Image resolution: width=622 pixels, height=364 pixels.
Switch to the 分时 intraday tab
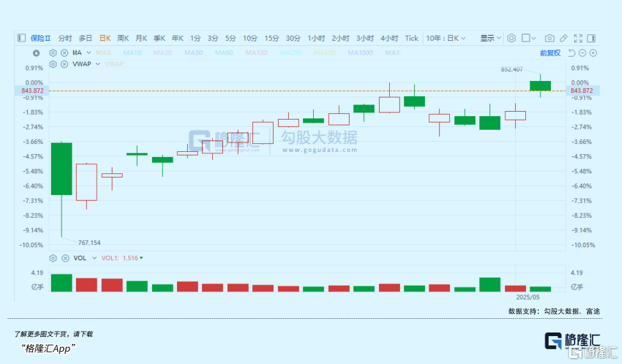click(x=65, y=38)
